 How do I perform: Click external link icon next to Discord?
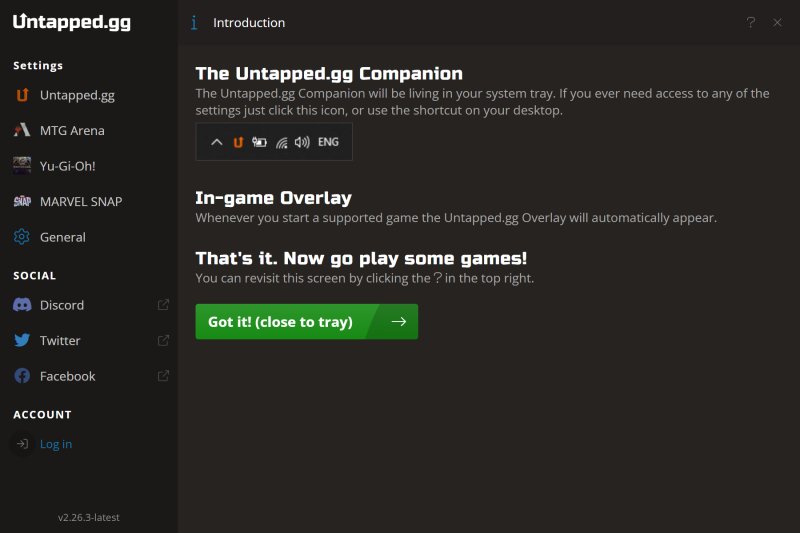(x=163, y=304)
